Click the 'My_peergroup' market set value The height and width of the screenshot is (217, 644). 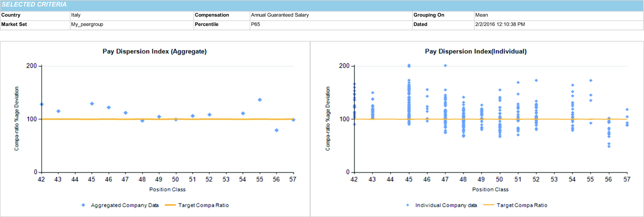(87, 24)
